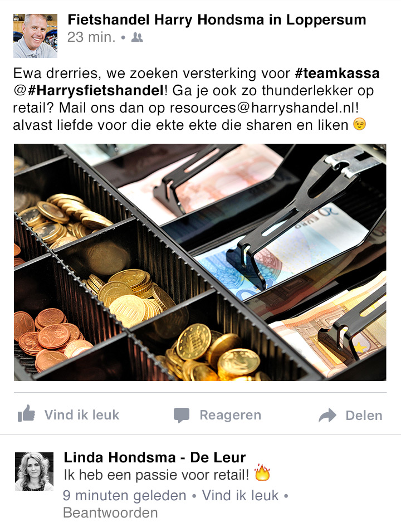Screen dimensions: 401x532
Task: Click the thumbs-up icon under the post
Action: 26,413
